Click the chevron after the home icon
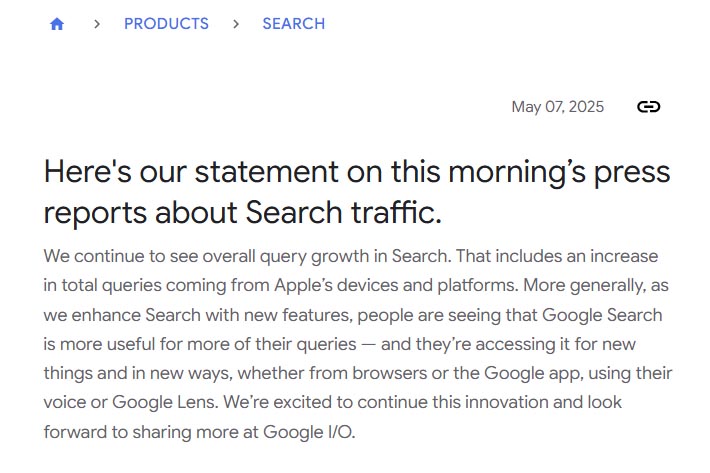Image resolution: width=710 pixels, height=473 pixels. [x=96, y=24]
